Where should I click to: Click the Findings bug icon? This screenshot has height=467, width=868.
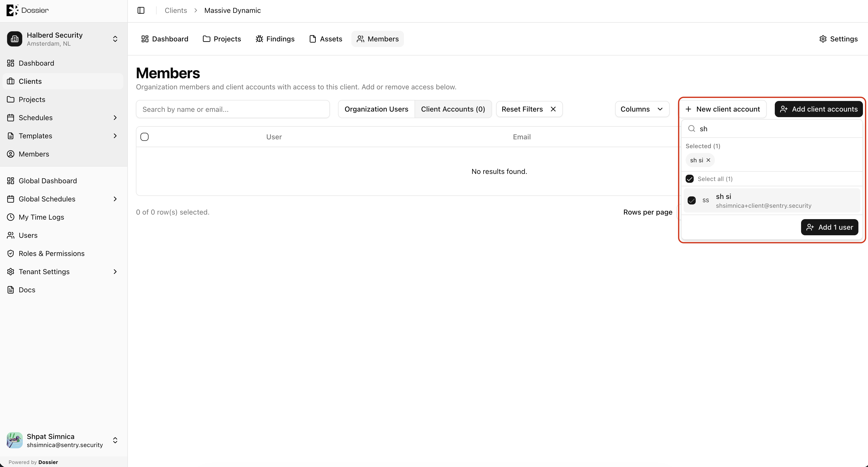(259, 39)
